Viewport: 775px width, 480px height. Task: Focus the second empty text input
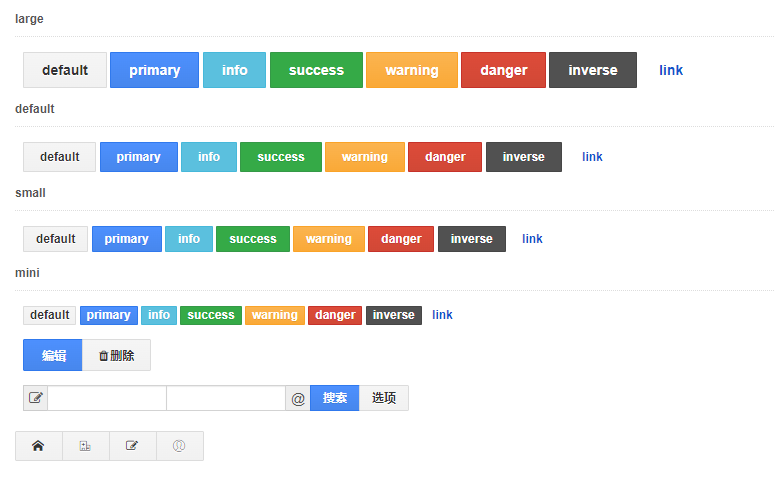click(x=226, y=398)
